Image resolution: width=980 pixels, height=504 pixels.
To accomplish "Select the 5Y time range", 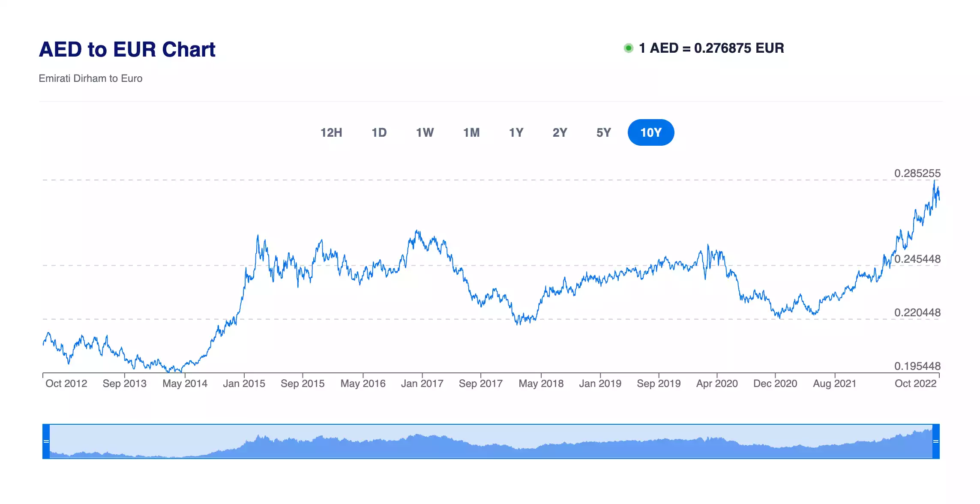I will (x=604, y=133).
